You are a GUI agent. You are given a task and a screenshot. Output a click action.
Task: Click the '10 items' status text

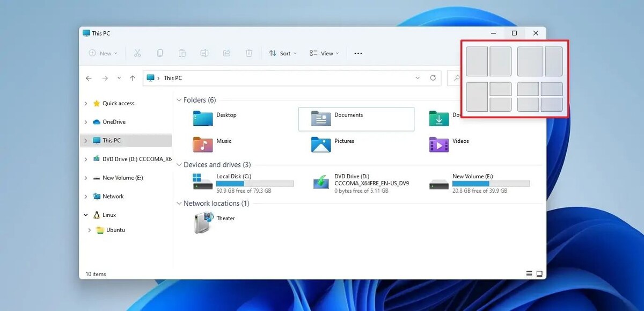[x=96, y=274]
